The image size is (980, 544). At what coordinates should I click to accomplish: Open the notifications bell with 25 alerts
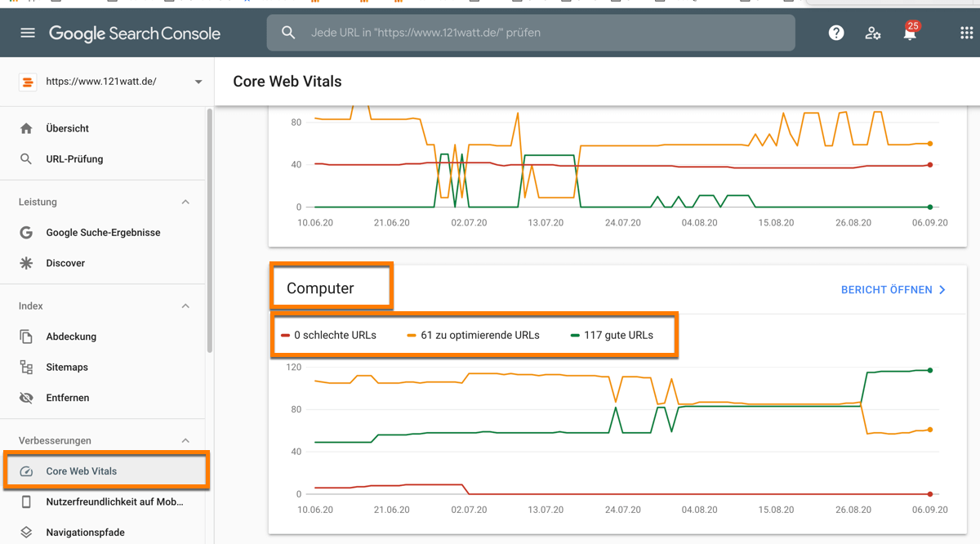[910, 33]
